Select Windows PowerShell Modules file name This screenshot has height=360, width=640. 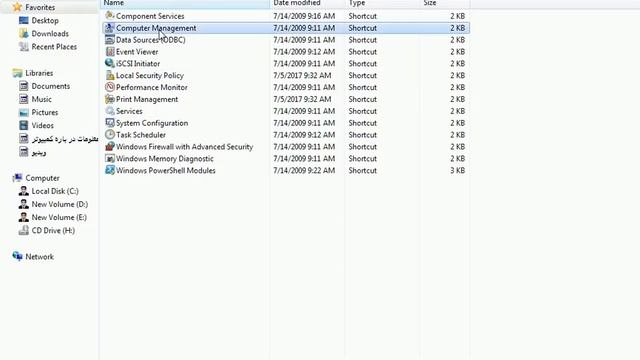coord(166,171)
